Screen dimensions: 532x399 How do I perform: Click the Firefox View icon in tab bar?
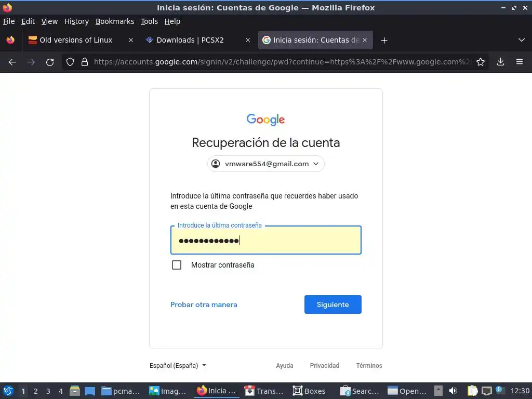[10, 40]
